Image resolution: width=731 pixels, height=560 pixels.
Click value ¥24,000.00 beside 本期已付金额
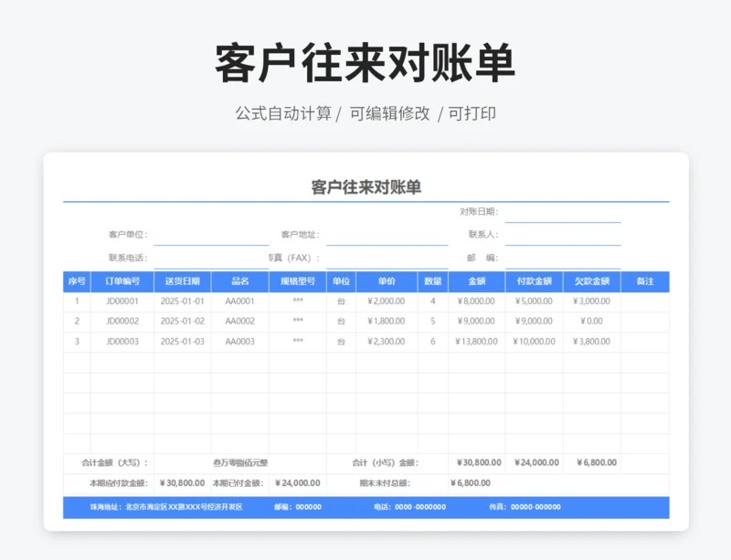pyautogui.click(x=298, y=483)
